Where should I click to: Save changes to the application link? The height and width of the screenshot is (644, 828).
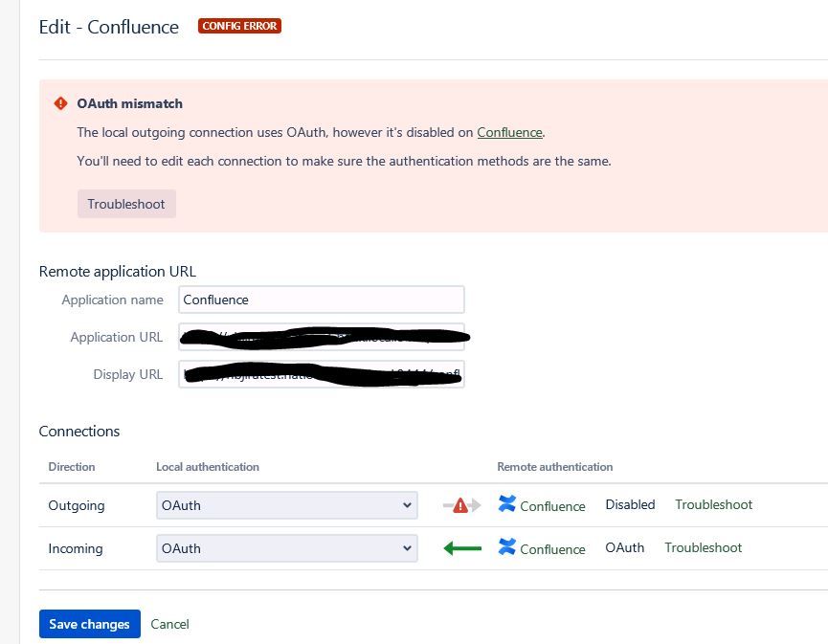(90, 624)
